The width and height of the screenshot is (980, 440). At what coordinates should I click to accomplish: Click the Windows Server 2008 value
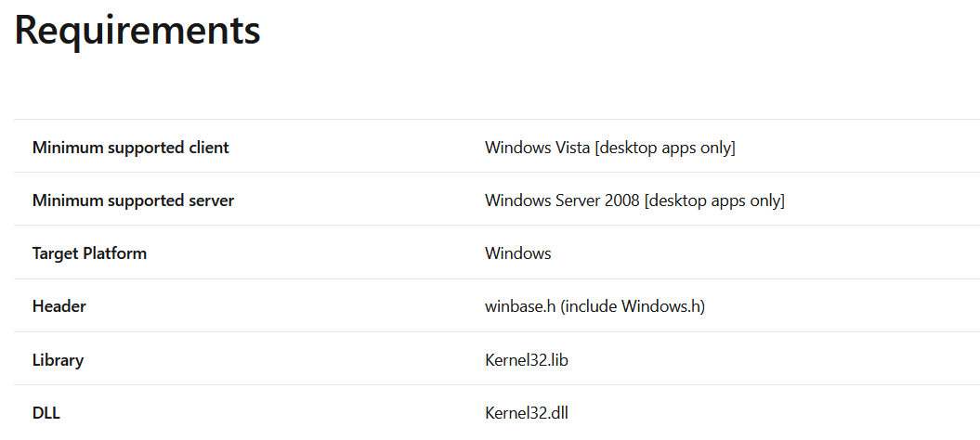(x=634, y=201)
